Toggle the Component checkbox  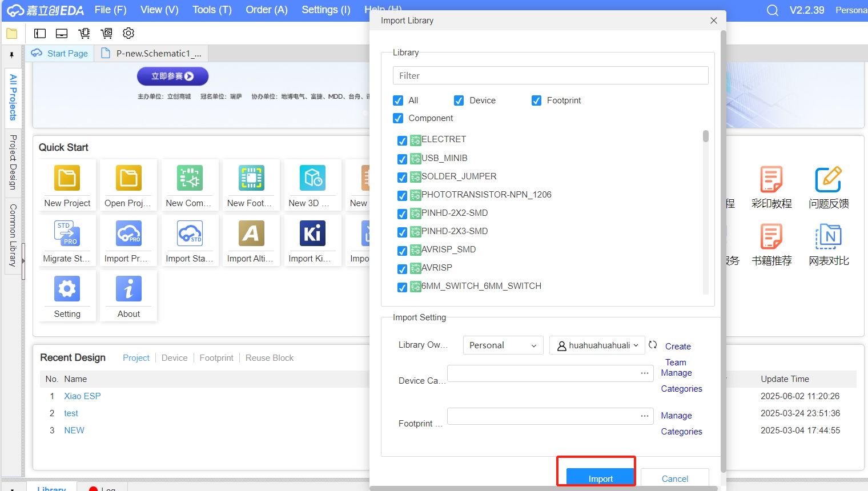coord(398,118)
